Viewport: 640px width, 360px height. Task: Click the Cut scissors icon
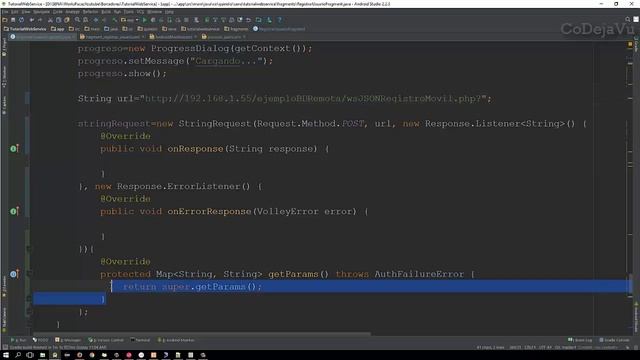point(50,20)
